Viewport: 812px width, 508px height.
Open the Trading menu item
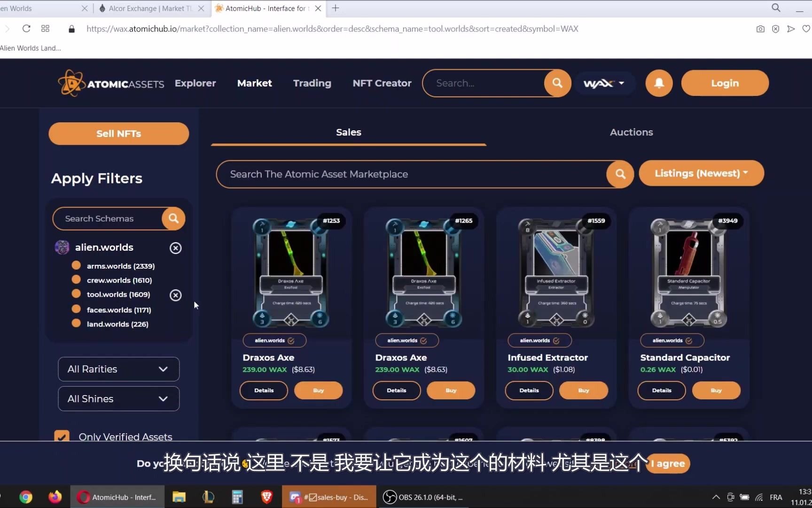click(x=312, y=83)
